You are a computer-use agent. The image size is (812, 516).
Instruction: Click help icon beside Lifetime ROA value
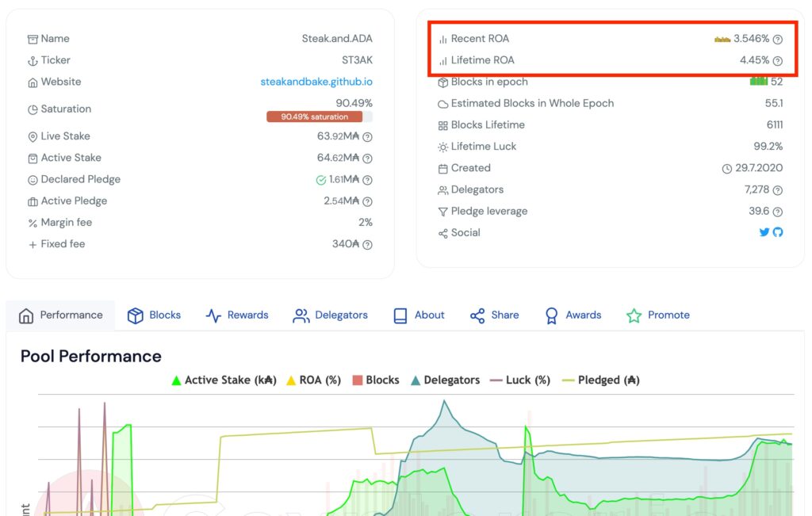[778, 61]
